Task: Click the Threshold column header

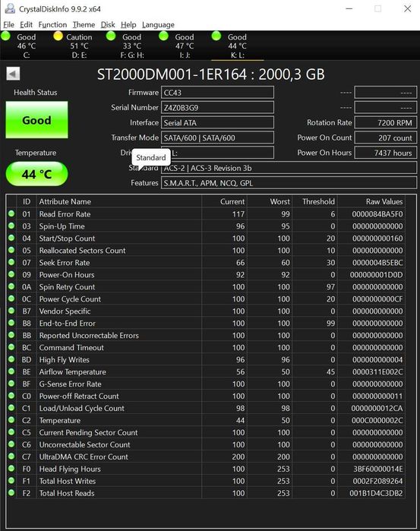Action: point(314,201)
